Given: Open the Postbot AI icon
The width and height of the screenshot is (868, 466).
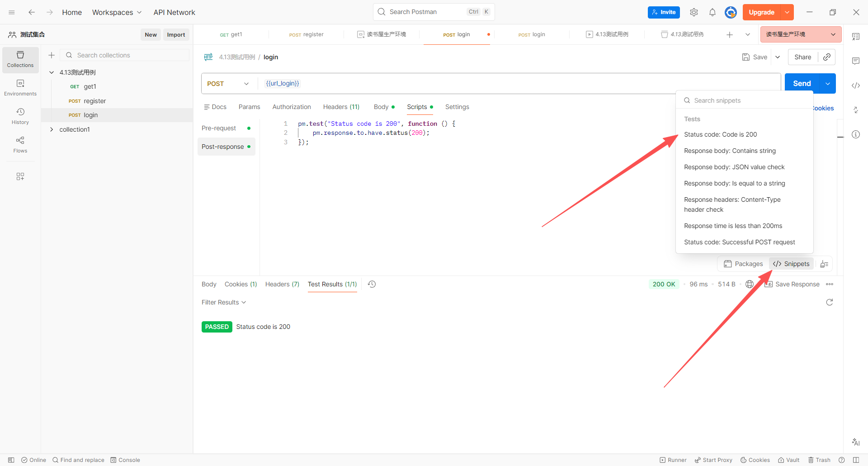Looking at the screenshot, I should (x=856, y=442).
